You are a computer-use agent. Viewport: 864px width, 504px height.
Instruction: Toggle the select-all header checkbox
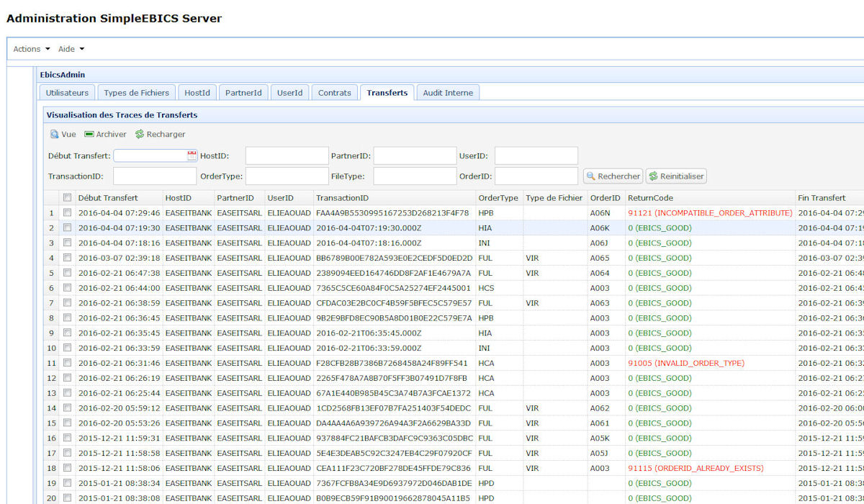coord(68,197)
